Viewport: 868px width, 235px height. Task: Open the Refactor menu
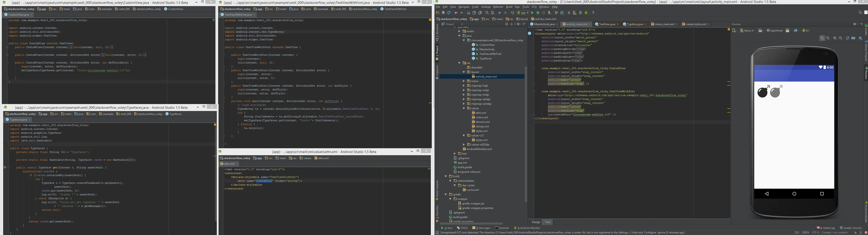498,7
